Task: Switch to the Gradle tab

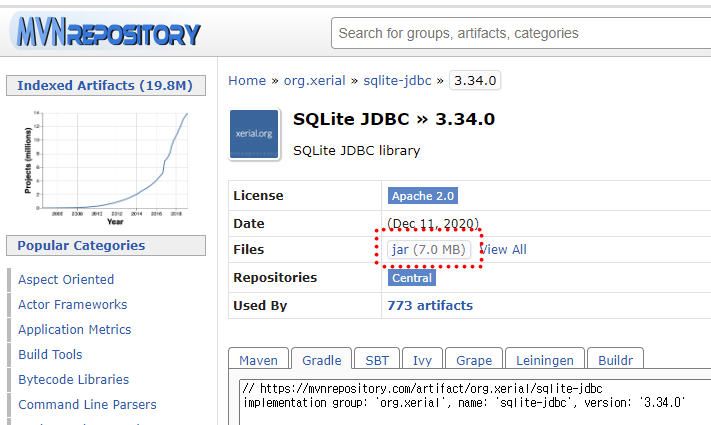Action: coord(321,360)
